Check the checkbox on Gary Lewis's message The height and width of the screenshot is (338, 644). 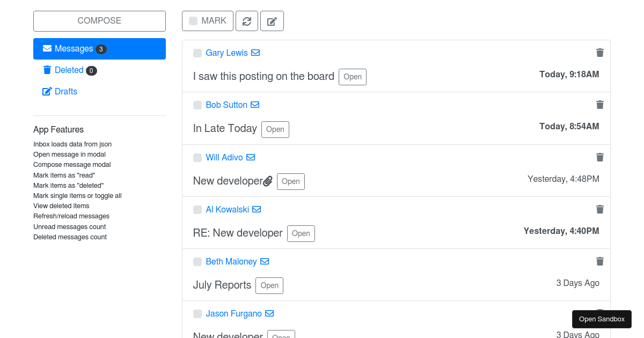tap(197, 53)
